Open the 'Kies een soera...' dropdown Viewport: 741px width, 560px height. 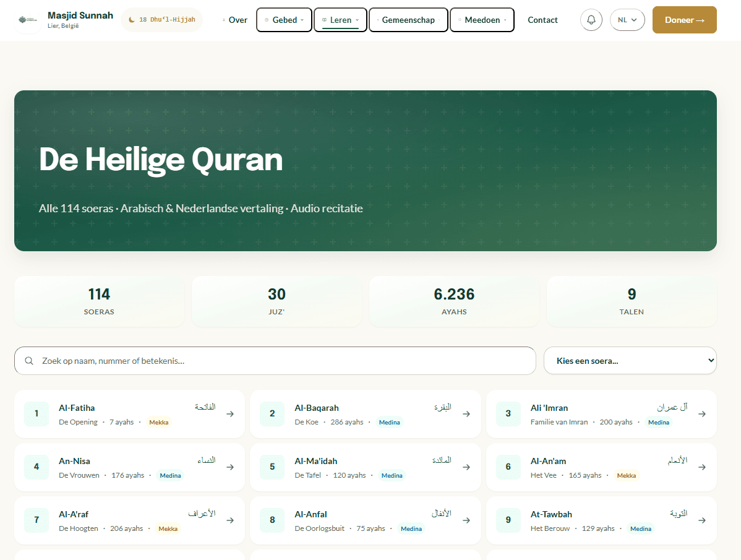[630, 361]
